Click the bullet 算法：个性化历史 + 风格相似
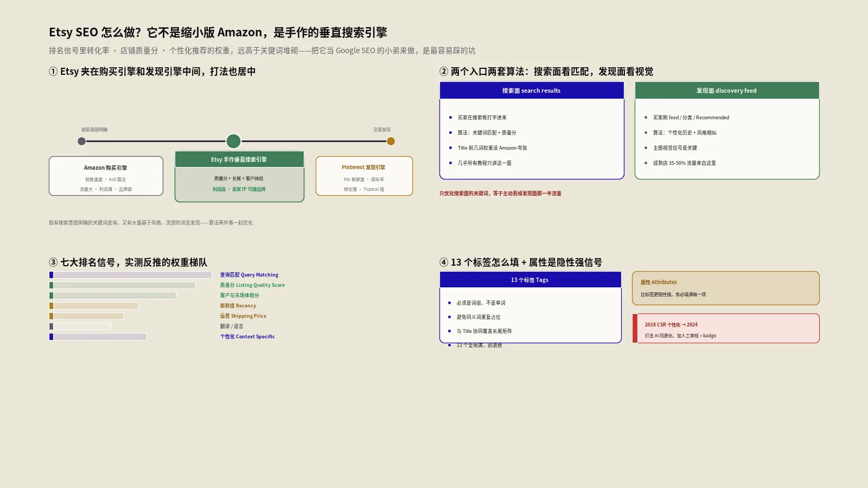Viewport: 868px width, 488px height. coord(685,133)
